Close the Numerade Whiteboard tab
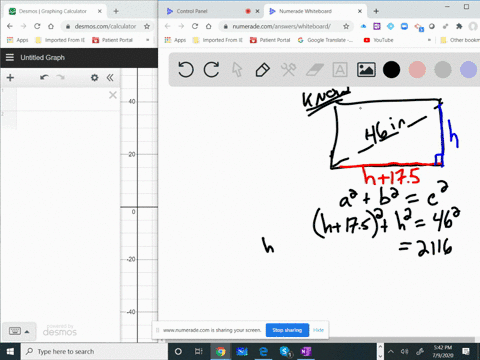The height and width of the screenshot is (360, 480). [360, 11]
